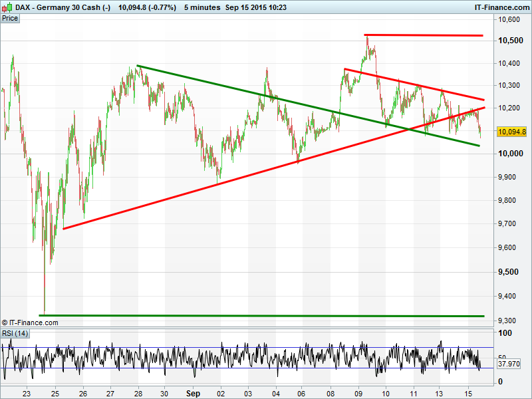
Task: Click date 08 on the time axis
Action: point(331,394)
